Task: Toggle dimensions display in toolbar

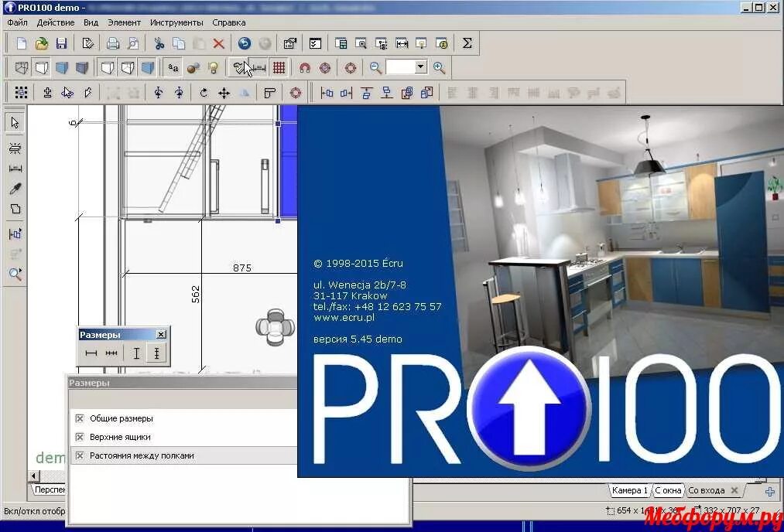Action: click(259, 67)
